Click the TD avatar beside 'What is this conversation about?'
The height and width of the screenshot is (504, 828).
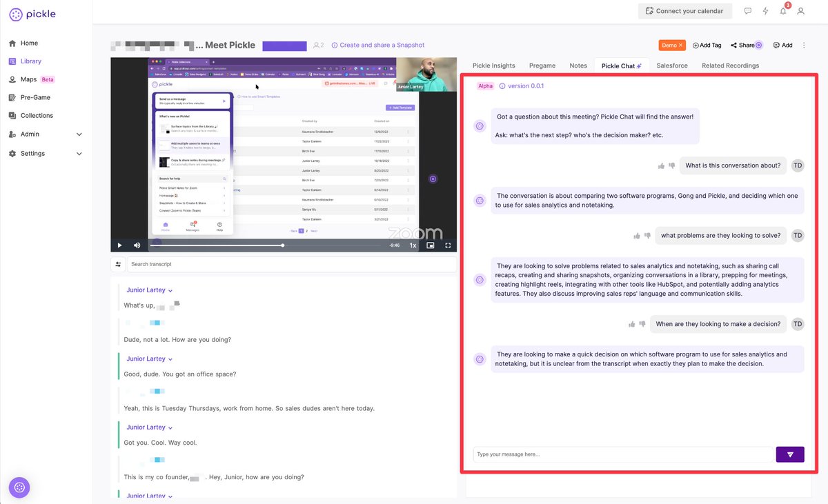tap(798, 165)
